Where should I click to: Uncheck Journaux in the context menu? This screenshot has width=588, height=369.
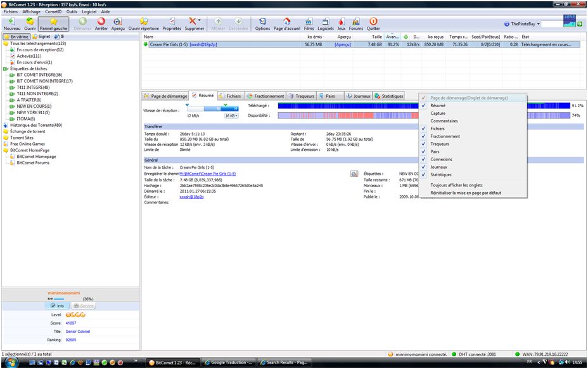pos(438,167)
